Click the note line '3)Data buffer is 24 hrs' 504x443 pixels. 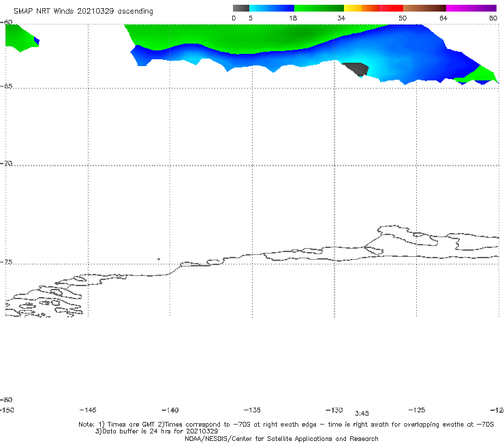click(x=157, y=431)
